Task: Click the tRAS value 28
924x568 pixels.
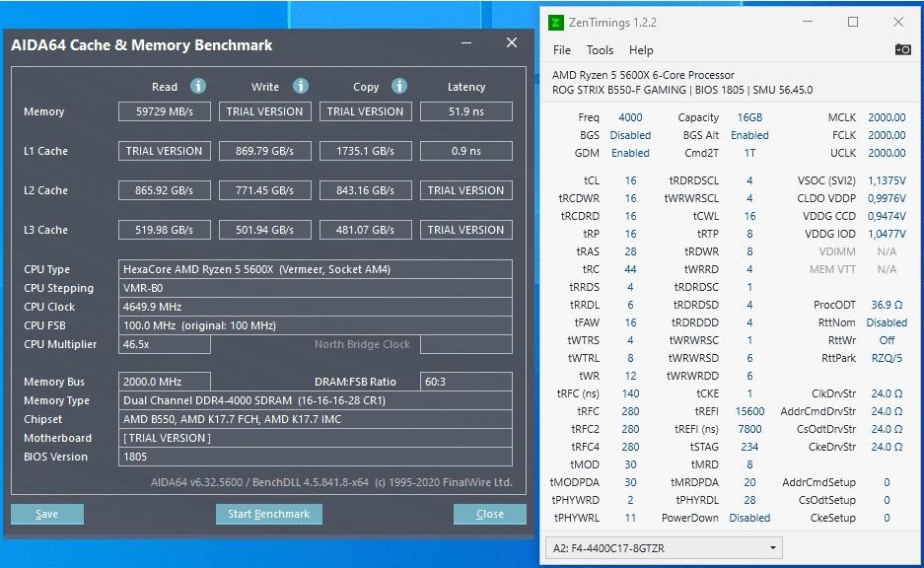Action: (x=630, y=251)
